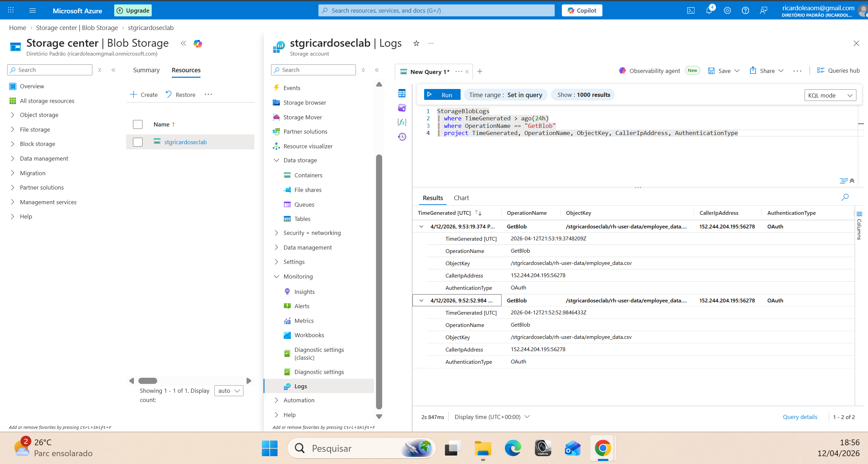Open the feedback icon in top bar
Screen dimensions: 868x464
(763, 11)
